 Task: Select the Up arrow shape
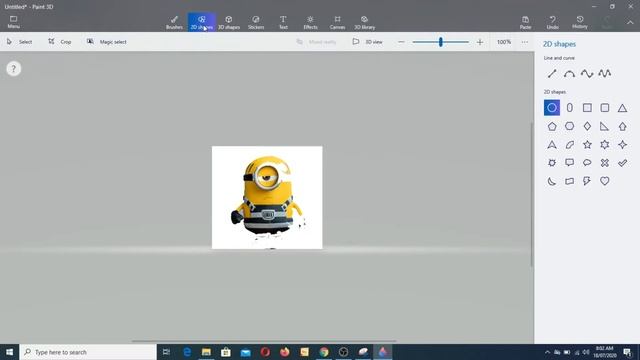(x=622, y=126)
